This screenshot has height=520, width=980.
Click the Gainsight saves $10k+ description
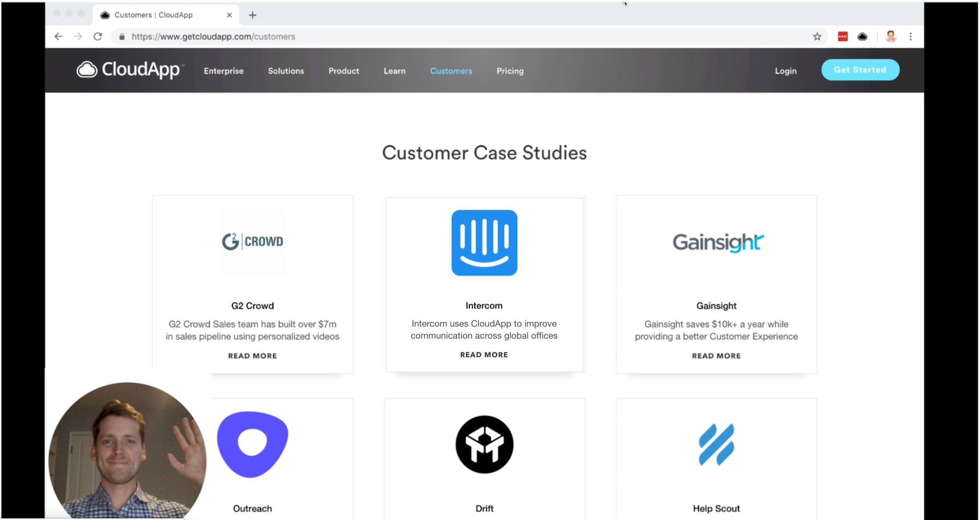(717, 330)
